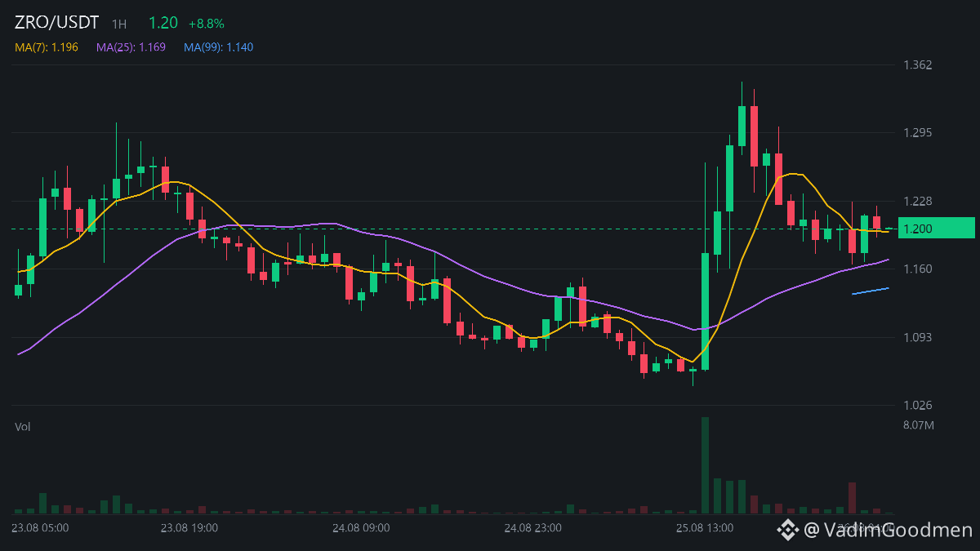Click the tallest green volume bar
Screen dimensions: 980x551
705,465
